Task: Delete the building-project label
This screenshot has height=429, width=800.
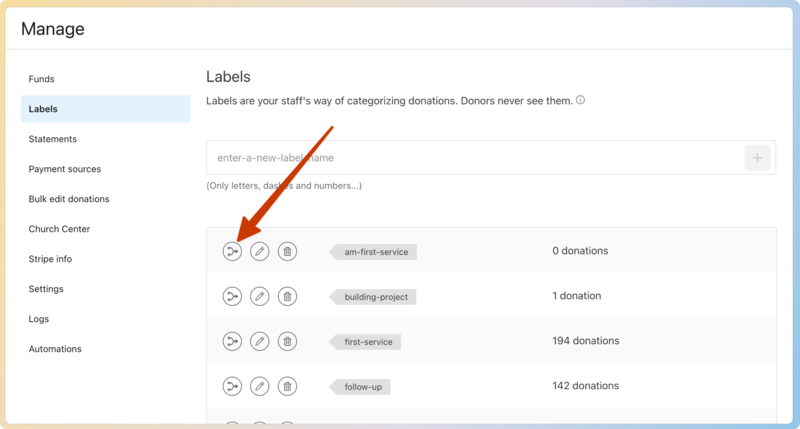Action: 287,296
